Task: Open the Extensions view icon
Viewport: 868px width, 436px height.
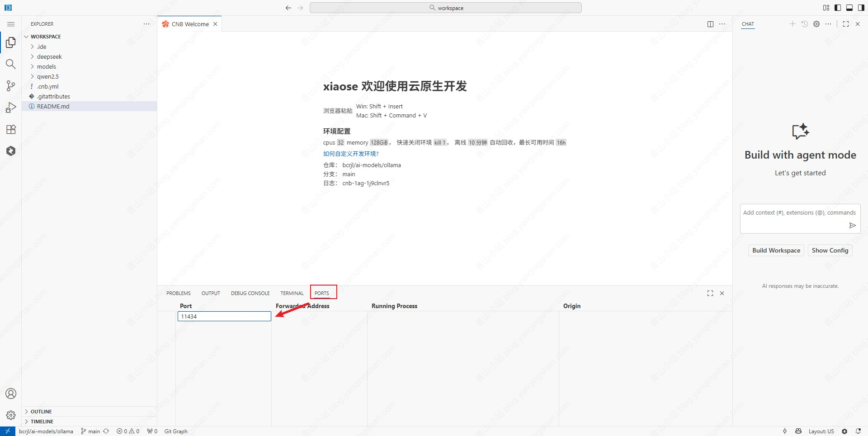Action: 10,130
